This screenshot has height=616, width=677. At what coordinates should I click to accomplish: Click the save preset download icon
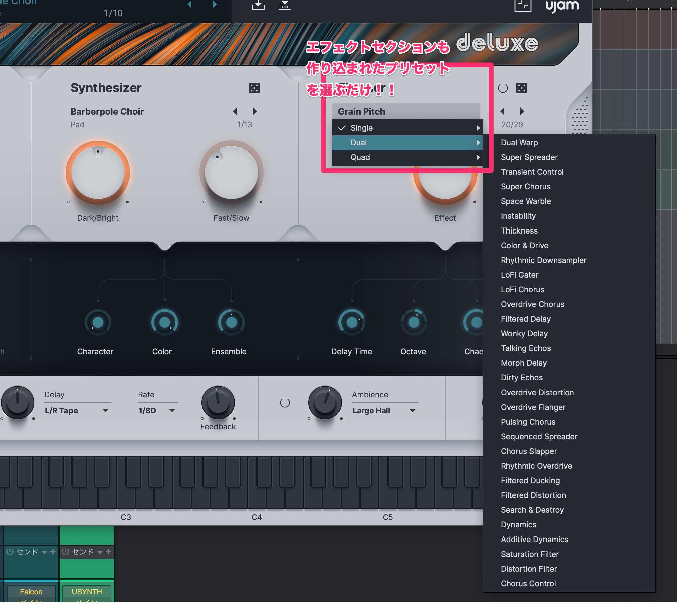[x=258, y=5]
